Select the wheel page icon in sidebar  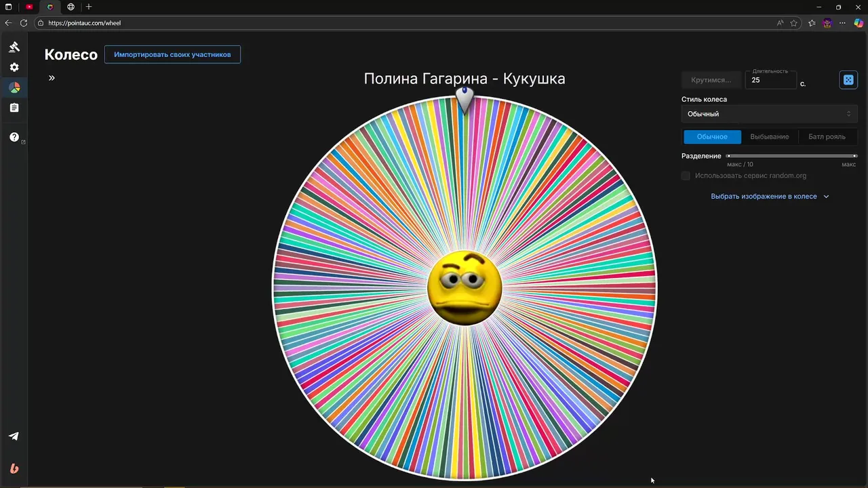point(14,87)
